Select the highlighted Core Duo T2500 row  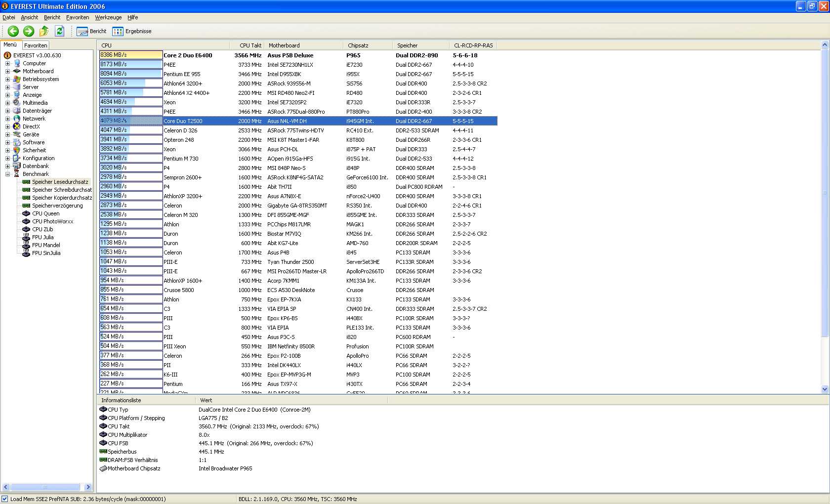[298, 121]
